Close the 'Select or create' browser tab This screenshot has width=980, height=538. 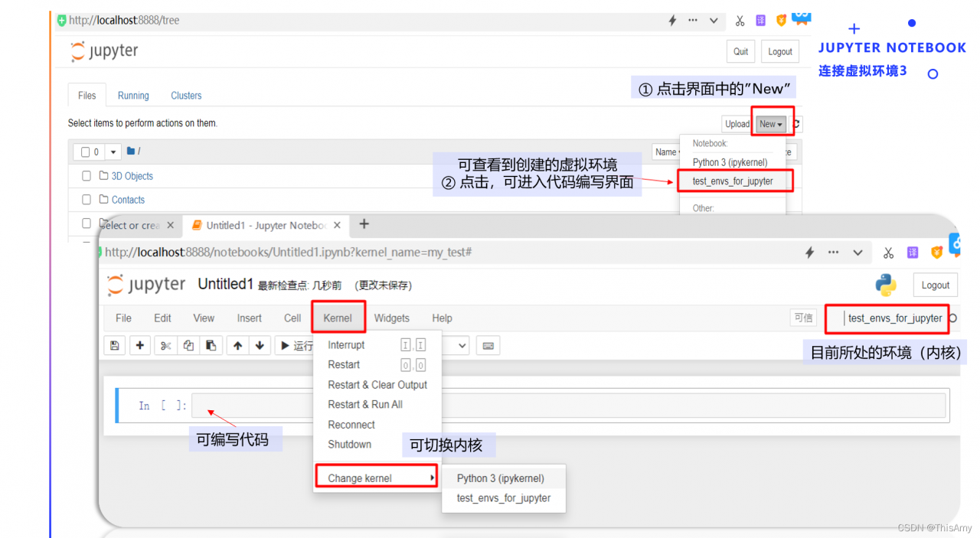click(x=170, y=226)
